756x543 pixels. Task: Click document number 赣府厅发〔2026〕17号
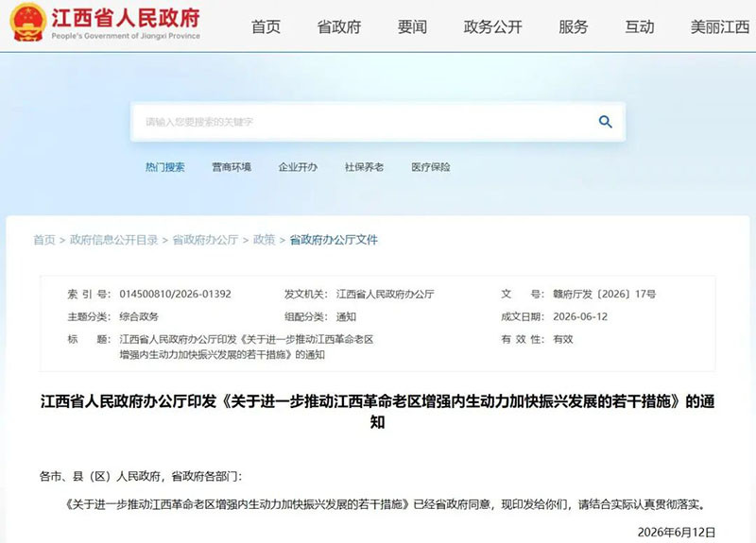coord(604,294)
